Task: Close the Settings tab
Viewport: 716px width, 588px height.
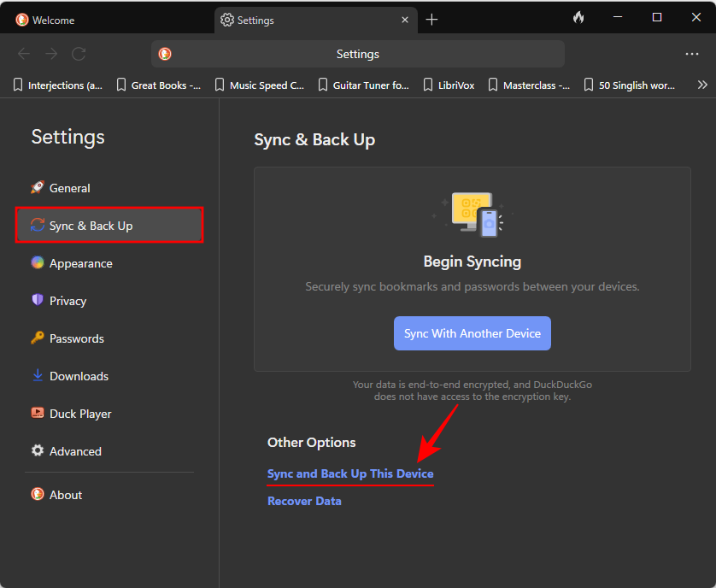Action: coord(405,20)
